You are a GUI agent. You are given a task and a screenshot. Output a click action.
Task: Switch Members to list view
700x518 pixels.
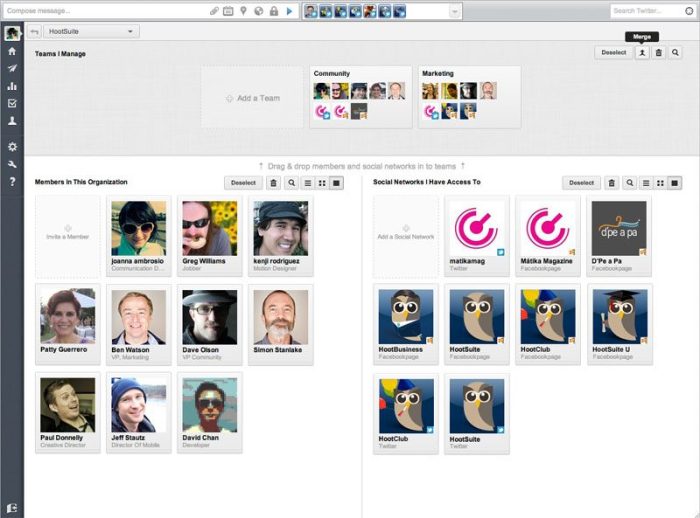(308, 183)
